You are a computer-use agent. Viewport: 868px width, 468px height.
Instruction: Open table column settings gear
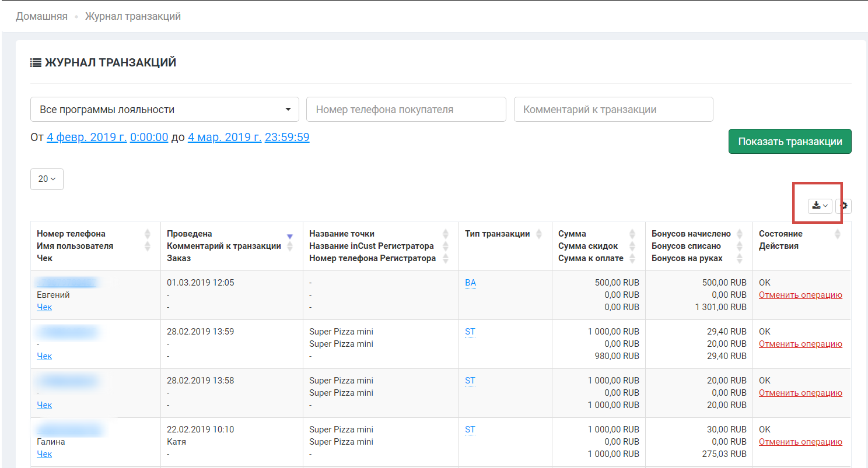[843, 206]
